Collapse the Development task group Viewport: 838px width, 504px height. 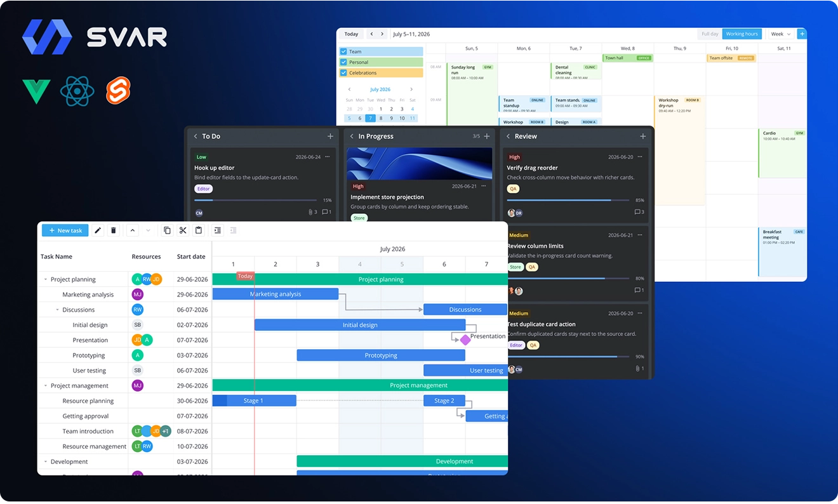click(x=46, y=462)
